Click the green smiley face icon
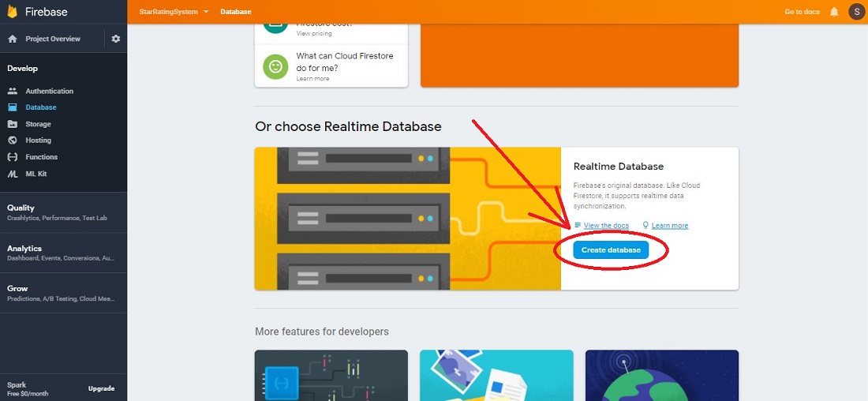Screen dimensions: 868x401 click(x=275, y=66)
